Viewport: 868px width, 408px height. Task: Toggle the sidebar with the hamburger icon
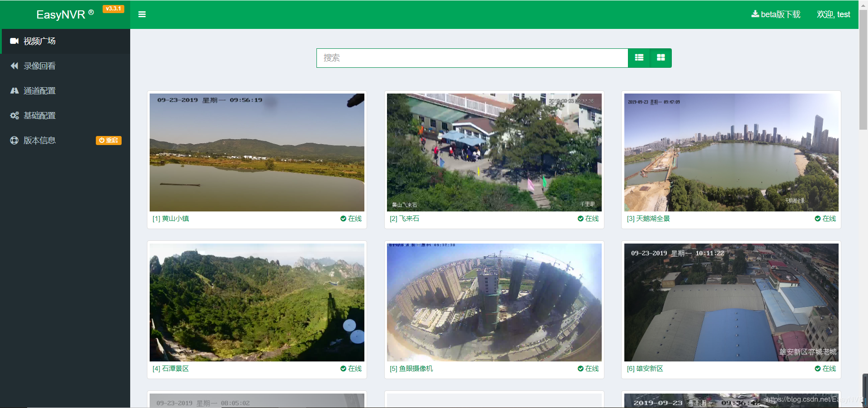point(142,14)
